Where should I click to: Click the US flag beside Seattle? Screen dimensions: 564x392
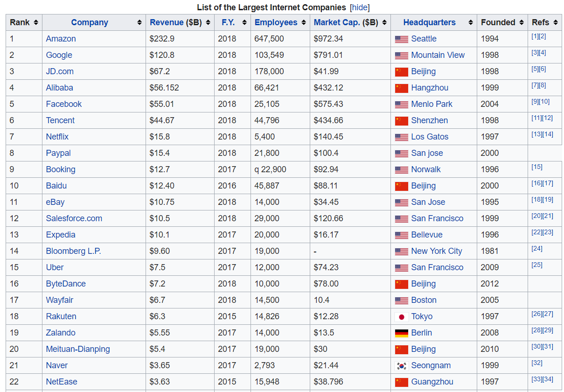[x=401, y=39]
